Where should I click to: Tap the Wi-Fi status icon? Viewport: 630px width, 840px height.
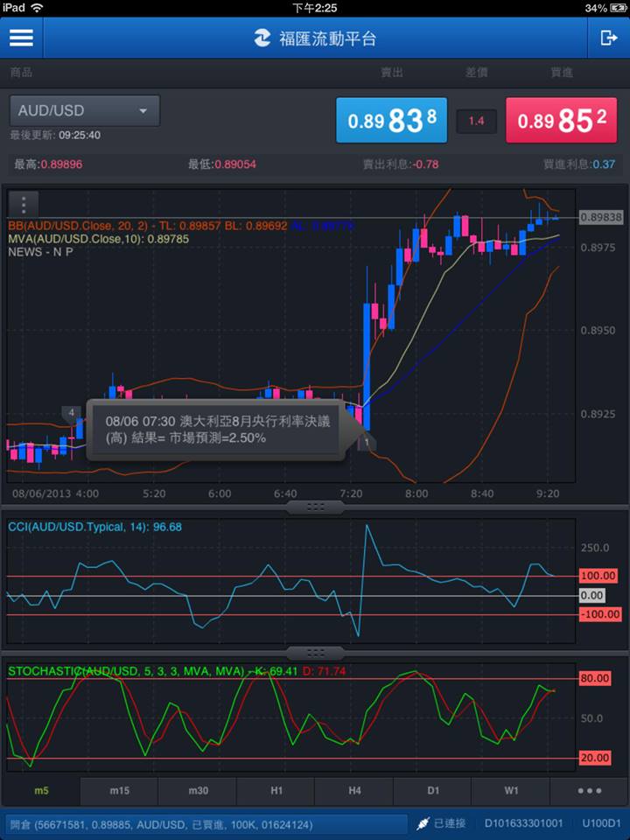[37, 8]
